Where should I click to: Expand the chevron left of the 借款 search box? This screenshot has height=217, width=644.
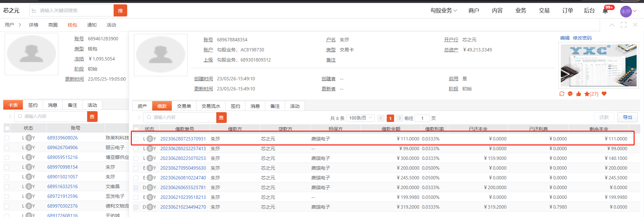coord(139,118)
